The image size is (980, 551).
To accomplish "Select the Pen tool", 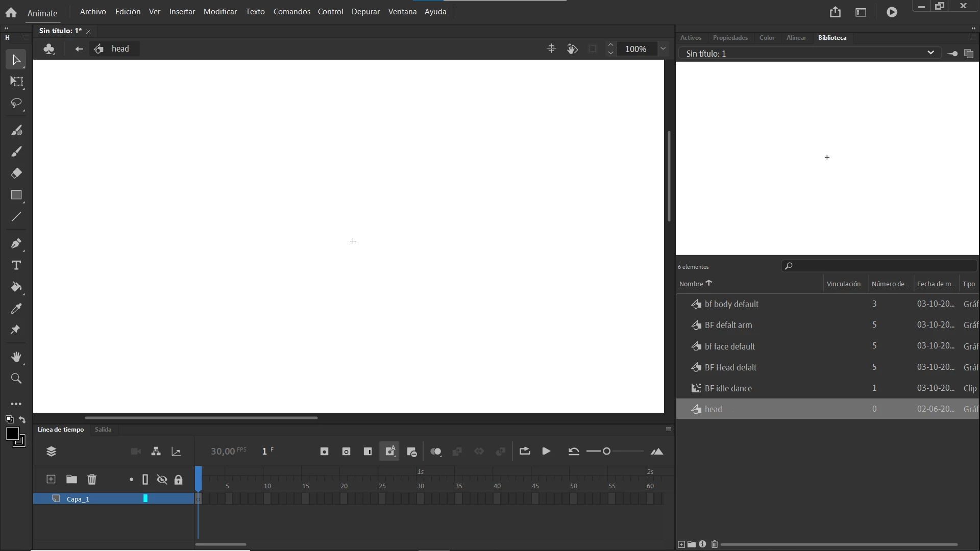I will coord(16,243).
